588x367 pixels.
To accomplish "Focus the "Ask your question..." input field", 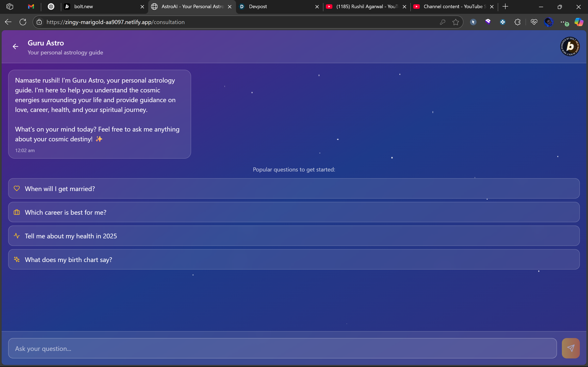I will (x=282, y=348).
